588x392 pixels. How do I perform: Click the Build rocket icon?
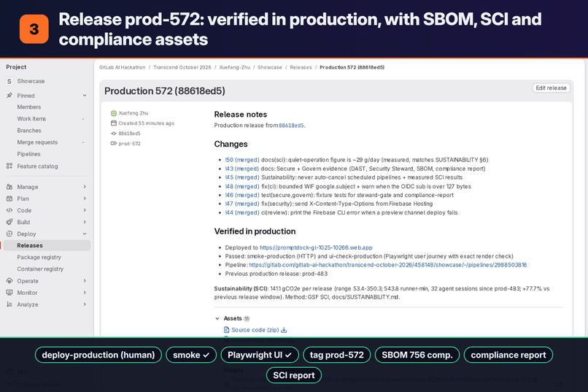(9, 222)
